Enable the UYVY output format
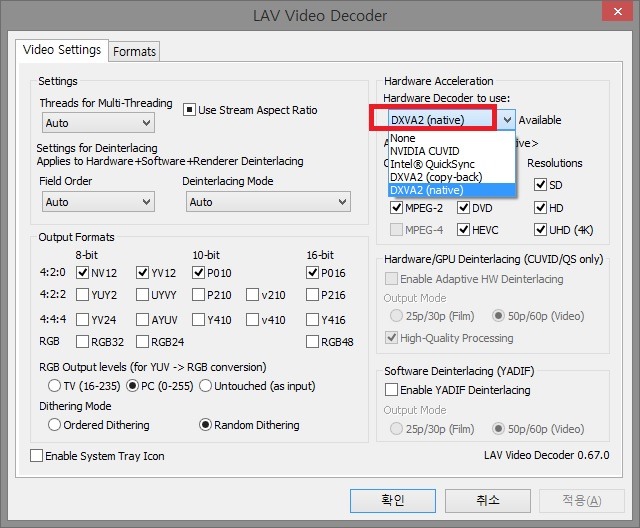 [142, 295]
